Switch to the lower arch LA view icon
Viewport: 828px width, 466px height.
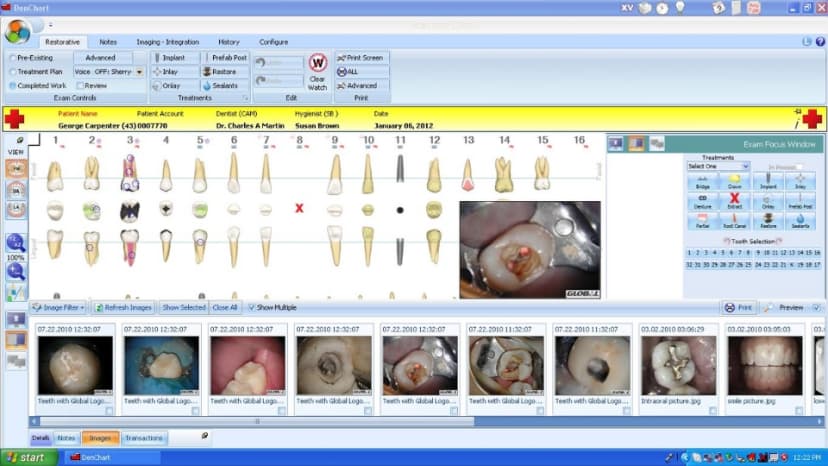tap(16, 210)
